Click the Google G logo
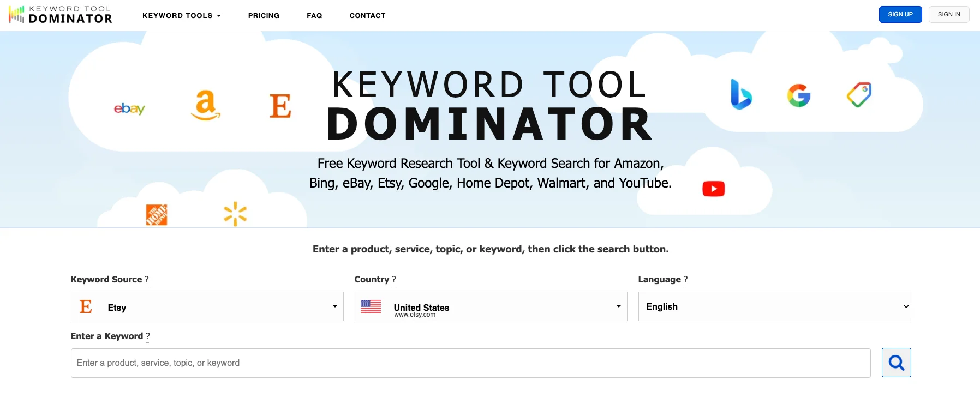The height and width of the screenshot is (410, 980). click(799, 95)
